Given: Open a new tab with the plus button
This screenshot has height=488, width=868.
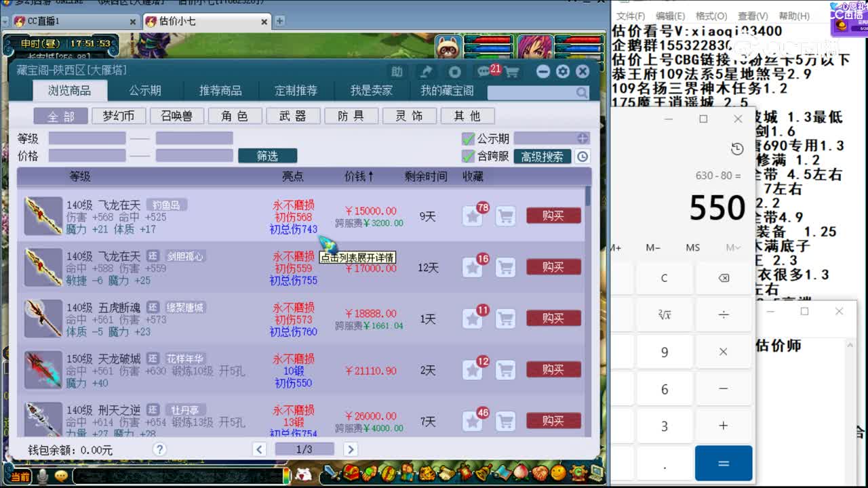Looking at the screenshot, I should tap(280, 22).
